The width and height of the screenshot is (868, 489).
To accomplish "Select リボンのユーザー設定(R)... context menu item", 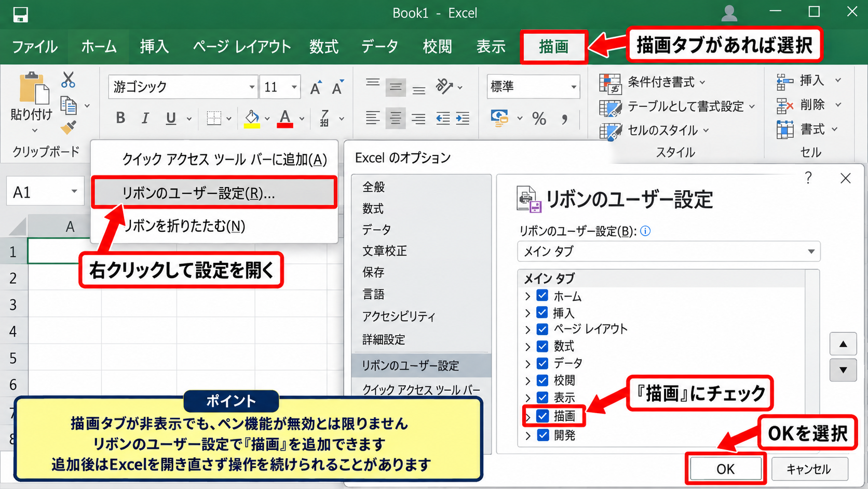I will coord(214,193).
